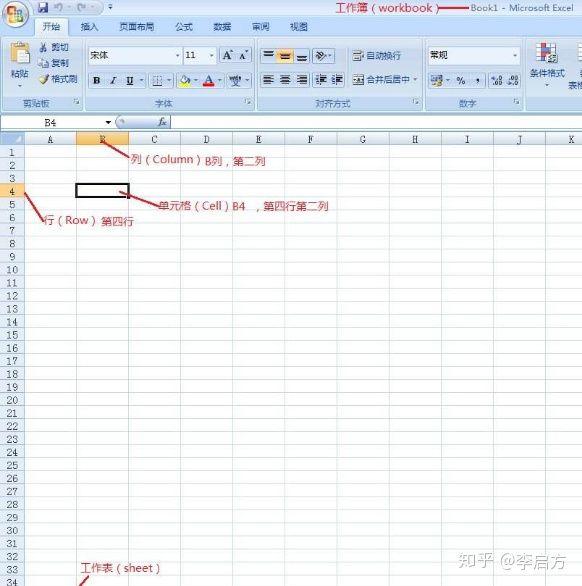Open the 数字 dialog launcher
The image size is (582, 586).
click(x=516, y=101)
